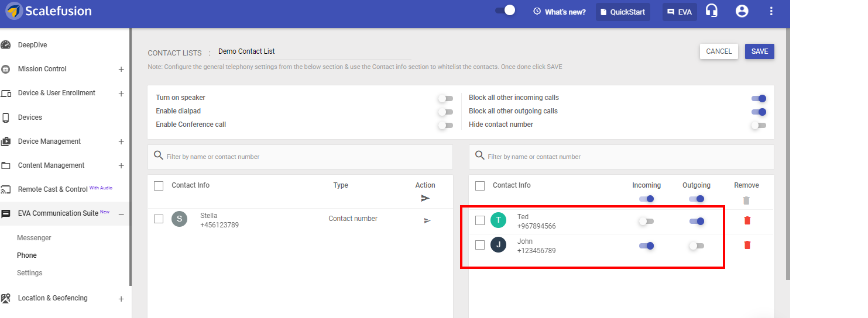The width and height of the screenshot is (868, 318).
Task: Expand Mission Control with its plus sign
Action: click(x=121, y=70)
